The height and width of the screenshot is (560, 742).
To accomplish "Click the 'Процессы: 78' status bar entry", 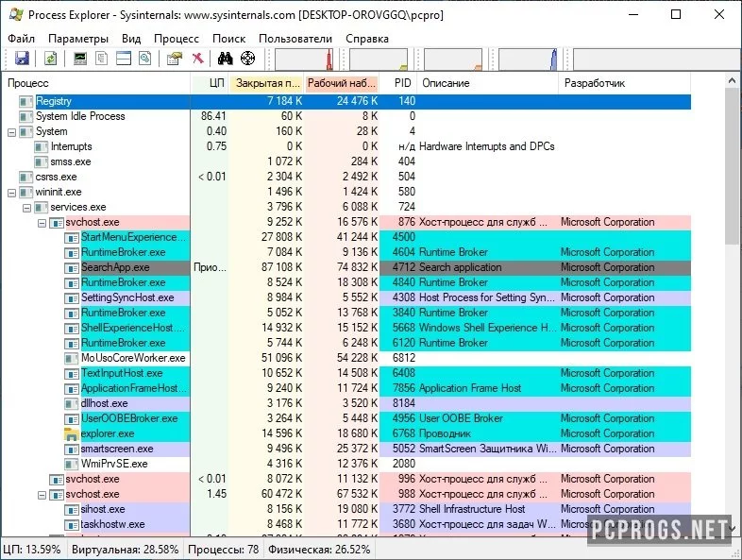I will pos(224,550).
